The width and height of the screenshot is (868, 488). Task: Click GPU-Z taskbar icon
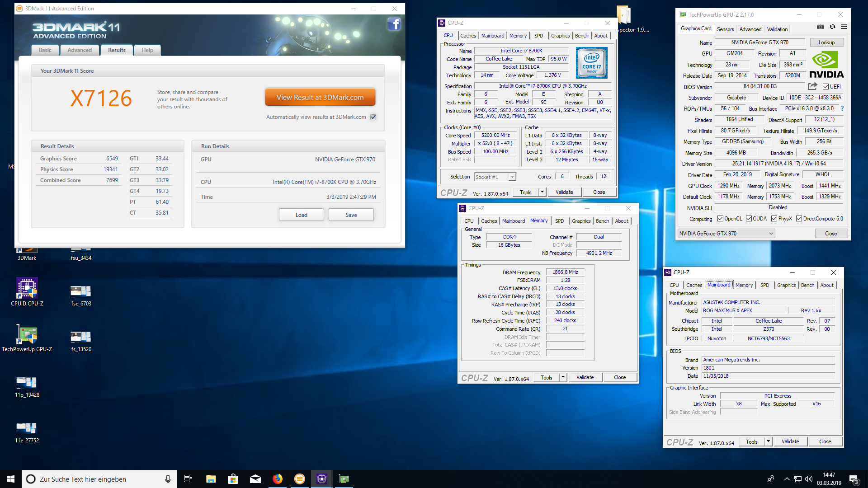coord(344,479)
